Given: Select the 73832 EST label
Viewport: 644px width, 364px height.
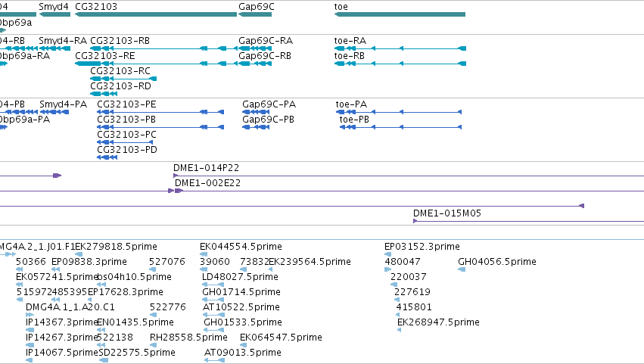Looking at the screenshot, I should click(x=254, y=262).
